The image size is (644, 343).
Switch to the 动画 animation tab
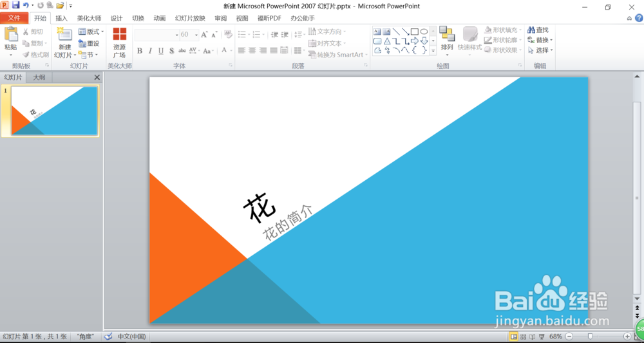(x=159, y=18)
